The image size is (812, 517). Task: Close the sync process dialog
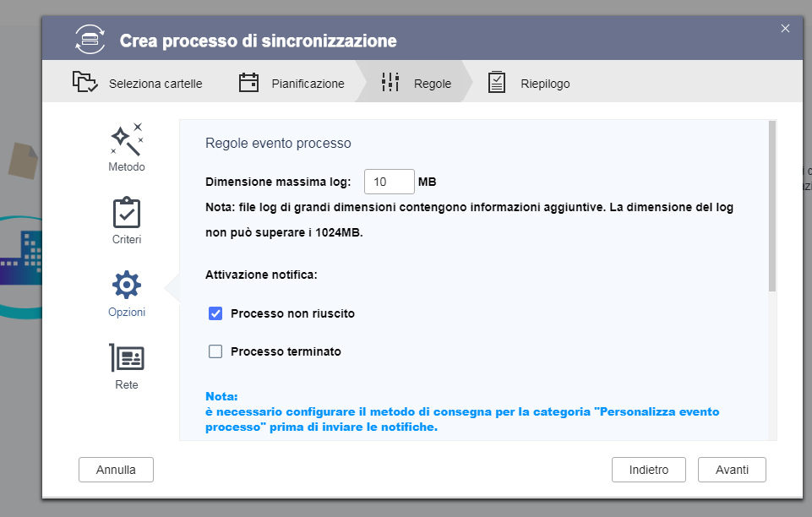[x=785, y=29]
